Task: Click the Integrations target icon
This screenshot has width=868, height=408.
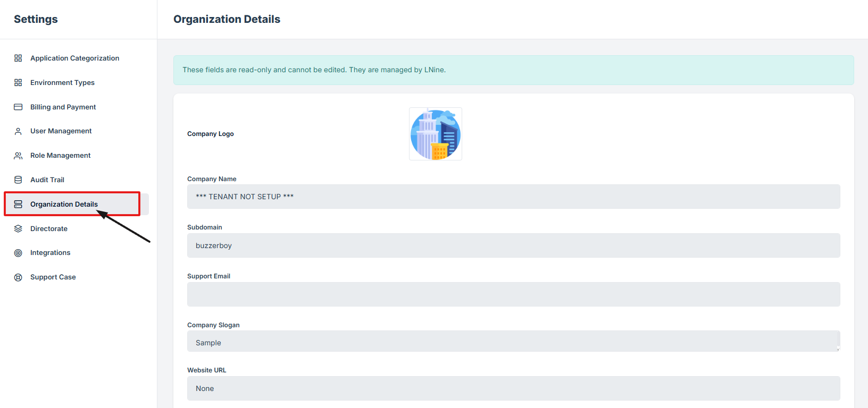Action: pos(18,253)
